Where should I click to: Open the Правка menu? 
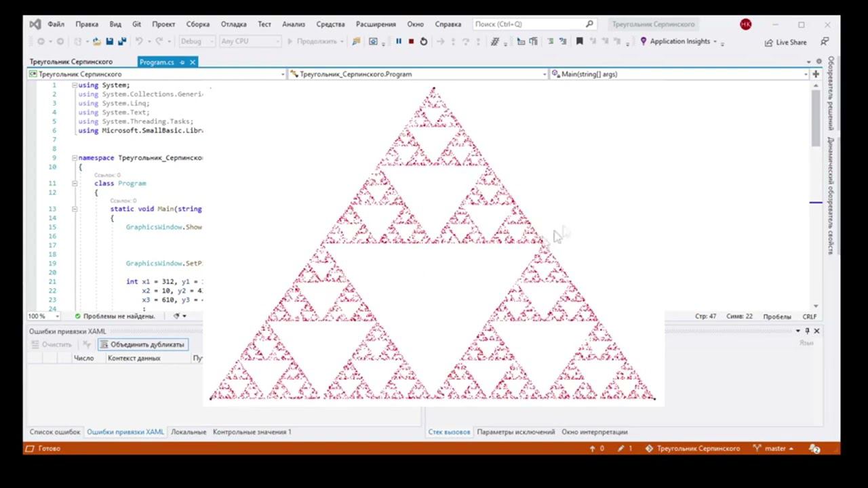click(x=87, y=24)
